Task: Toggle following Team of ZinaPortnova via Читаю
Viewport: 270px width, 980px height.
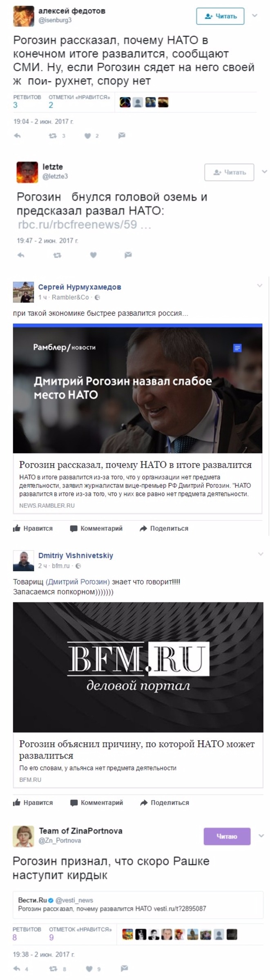Action: (227, 836)
